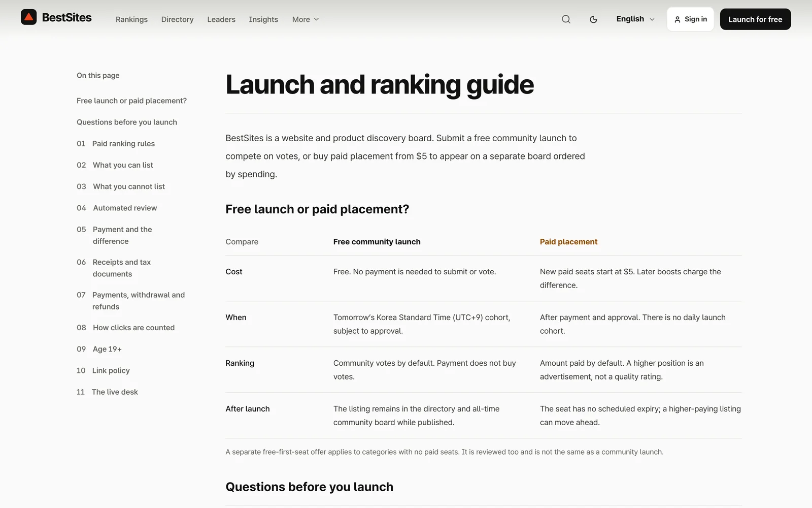Jump to Free launch or paid placement section
The image size is (812, 508).
click(131, 101)
